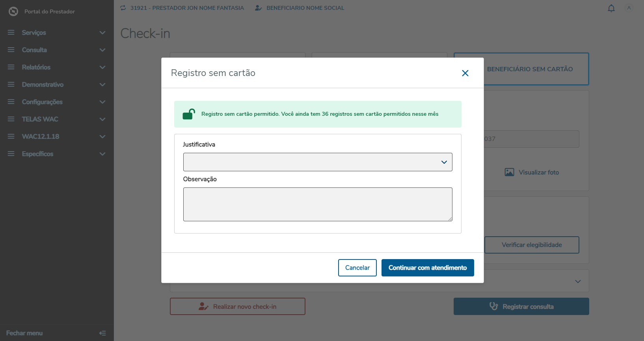Click the Cancelar button
Image resolution: width=644 pixels, height=341 pixels.
357,268
